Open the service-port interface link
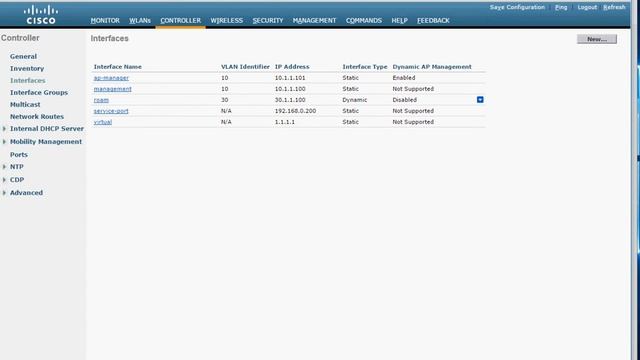 point(111,111)
